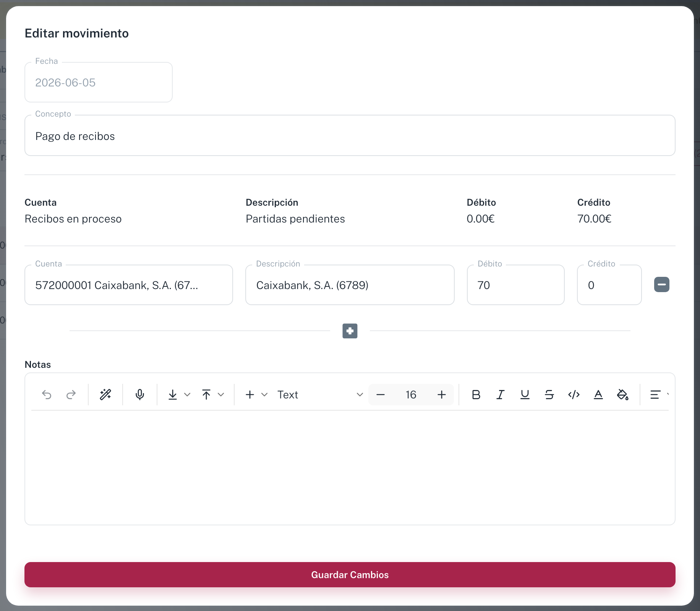This screenshot has height=611, width=700.
Task: Toggle strikethrough formatting
Action: tap(549, 395)
